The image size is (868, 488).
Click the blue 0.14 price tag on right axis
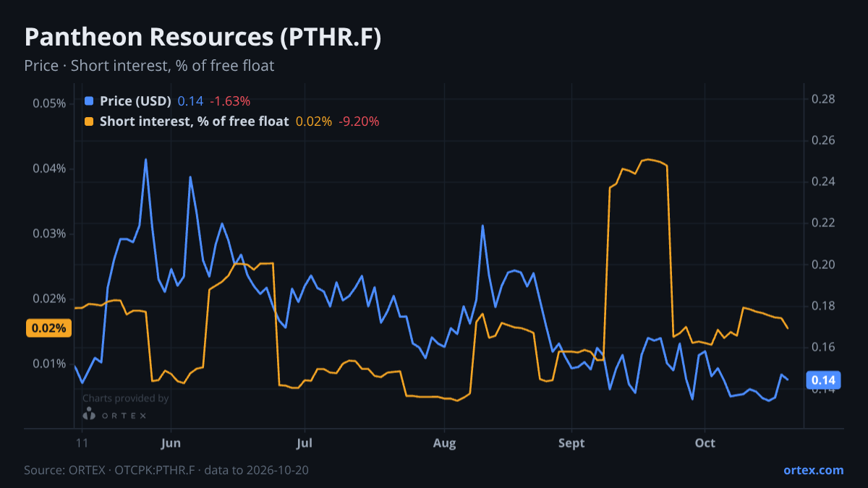823,380
